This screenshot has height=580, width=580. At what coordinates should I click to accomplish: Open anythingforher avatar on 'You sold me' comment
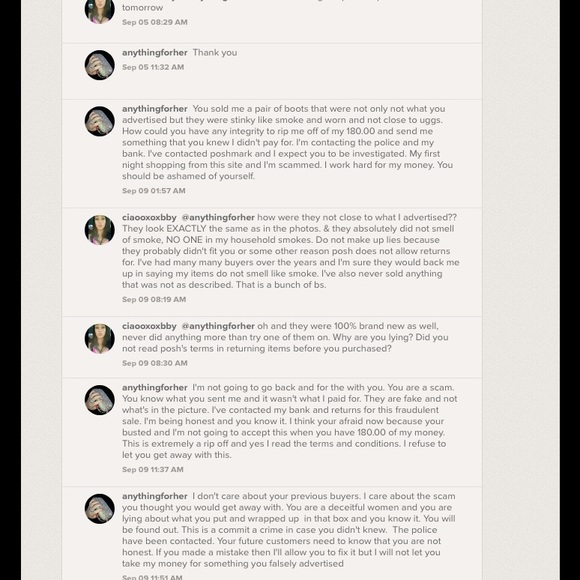point(100,121)
